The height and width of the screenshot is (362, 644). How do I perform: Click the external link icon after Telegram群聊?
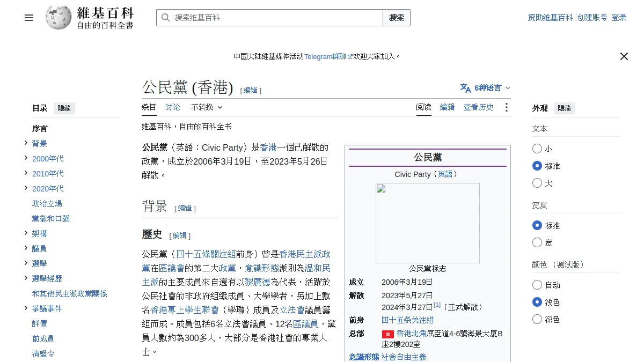(x=350, y=56)
